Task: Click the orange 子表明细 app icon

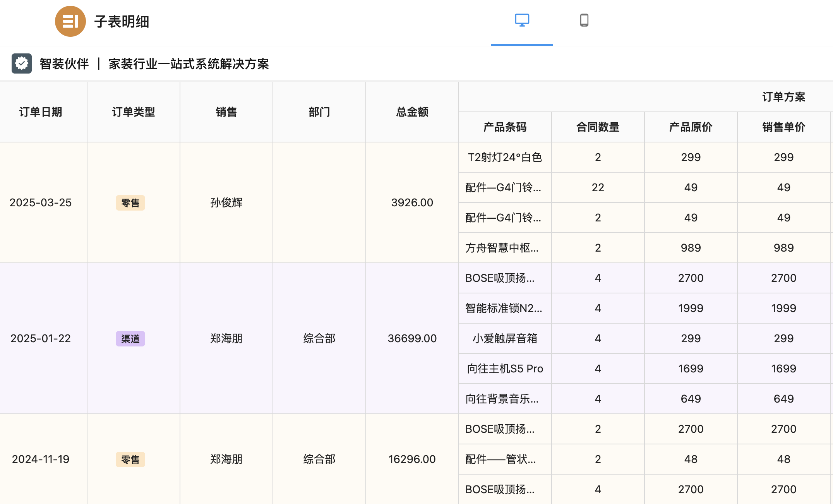Action: coord(70,22)
